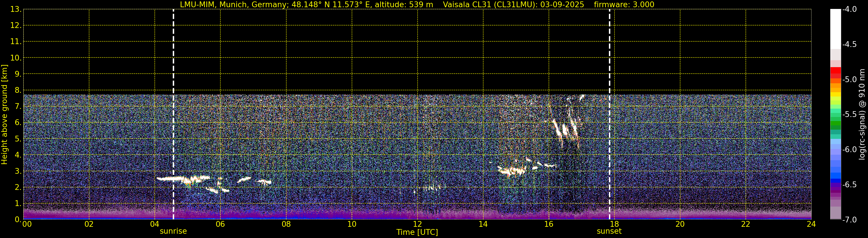The height and width of the screenshot is (238, 868).
Task: Click height-axis tick label 4.
Action: (x=18, y=155)
